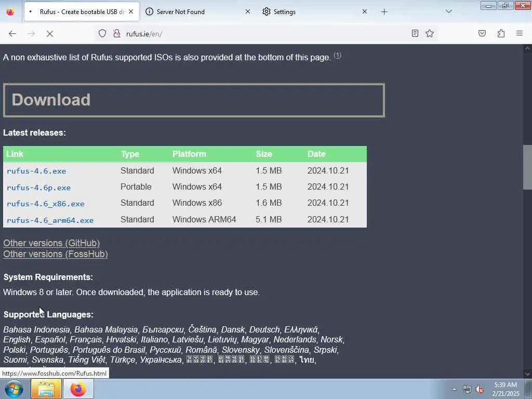
Task: Click the scrollbar up arrow
Action: click(527, 48)
